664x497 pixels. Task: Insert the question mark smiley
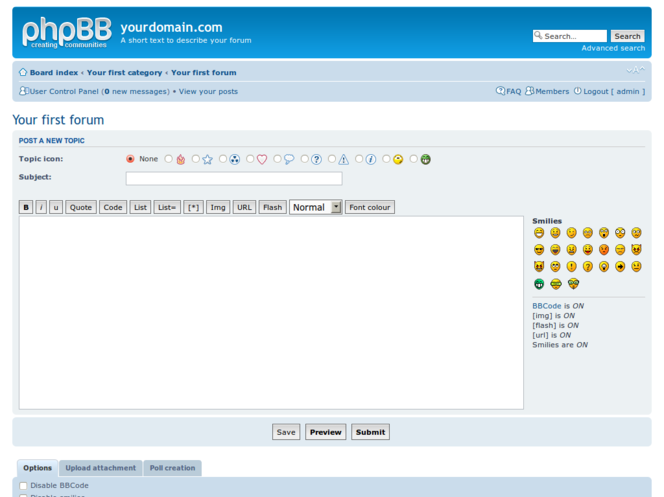tap(588, 267)
